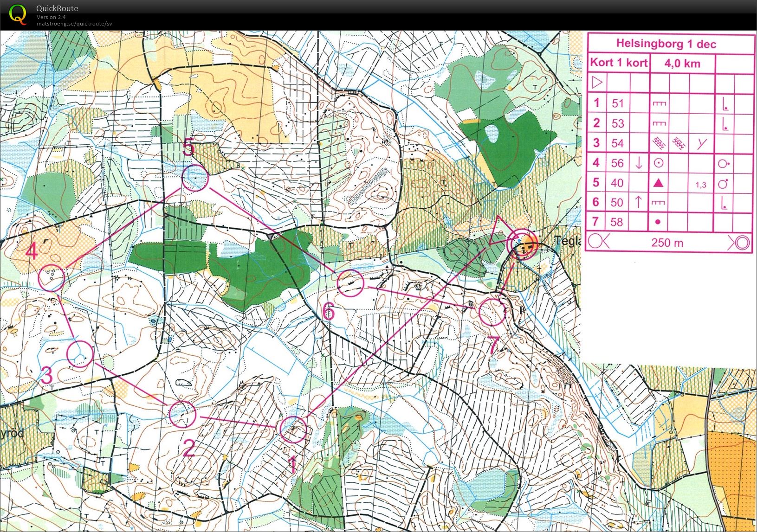Select control code 58 in row 7
Viewport: 757px width, 532px height.
click(x=617, y=222)
